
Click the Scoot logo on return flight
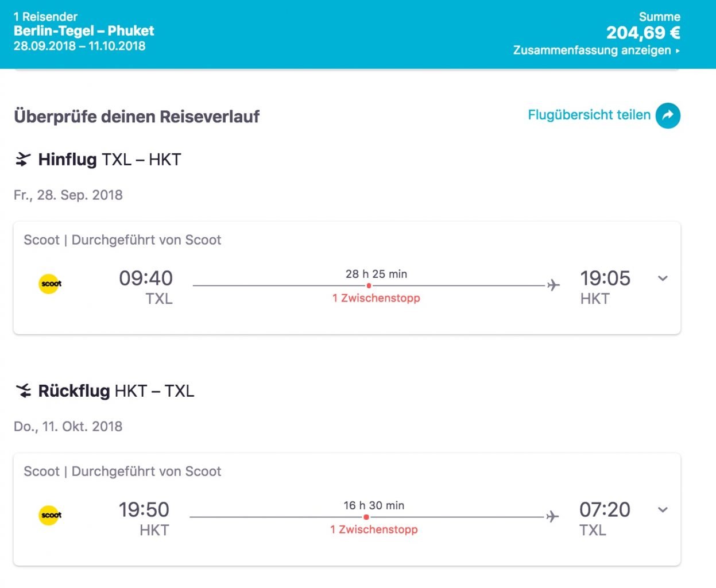point(50,515)
